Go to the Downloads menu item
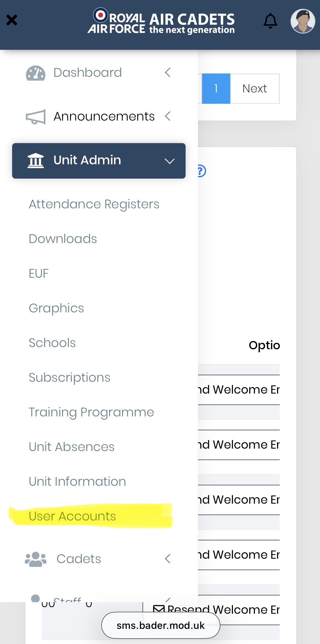This screenshot has width=320, height=644. (x=63, y=239)
